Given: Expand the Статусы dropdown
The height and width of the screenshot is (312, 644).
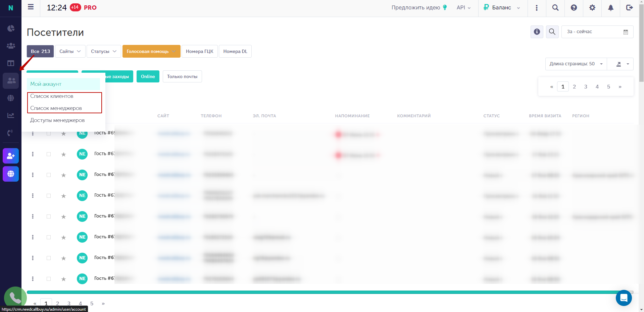Looking at the screenshot, I should point(104,51).
